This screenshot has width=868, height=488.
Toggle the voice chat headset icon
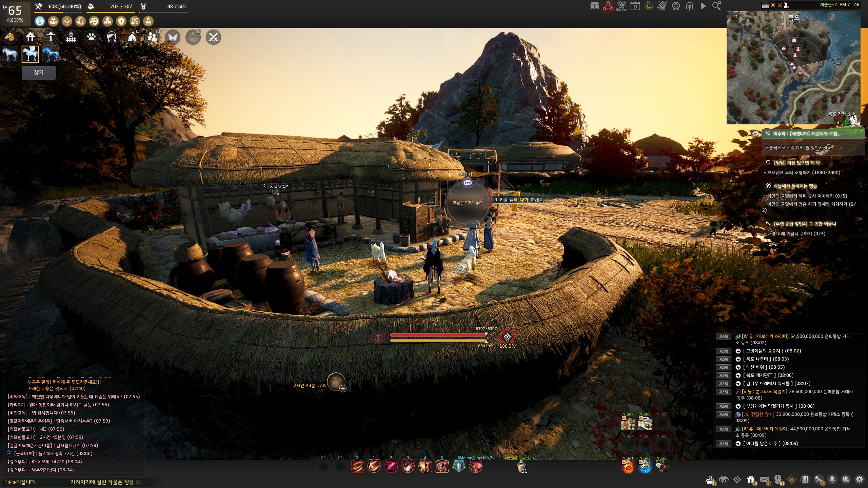coord(689,6)
